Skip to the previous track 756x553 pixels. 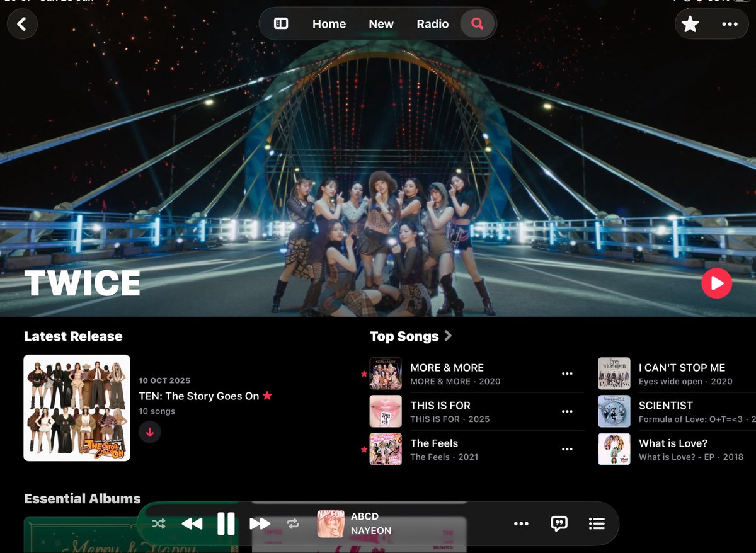pos(192,523)
